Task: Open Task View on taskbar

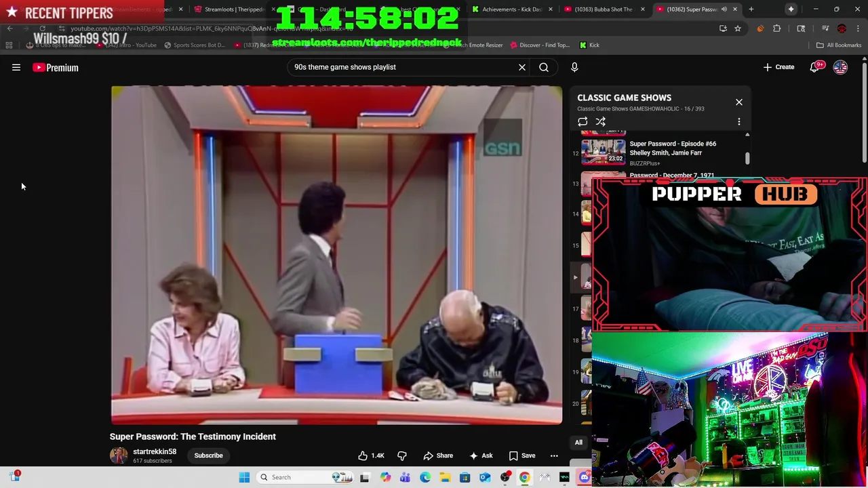Action: 365,477
